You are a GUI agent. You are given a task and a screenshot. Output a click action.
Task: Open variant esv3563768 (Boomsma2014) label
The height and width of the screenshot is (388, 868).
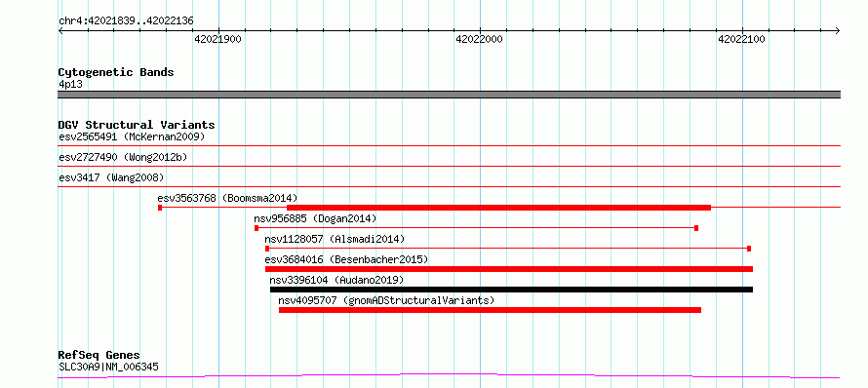click(227, 198)
